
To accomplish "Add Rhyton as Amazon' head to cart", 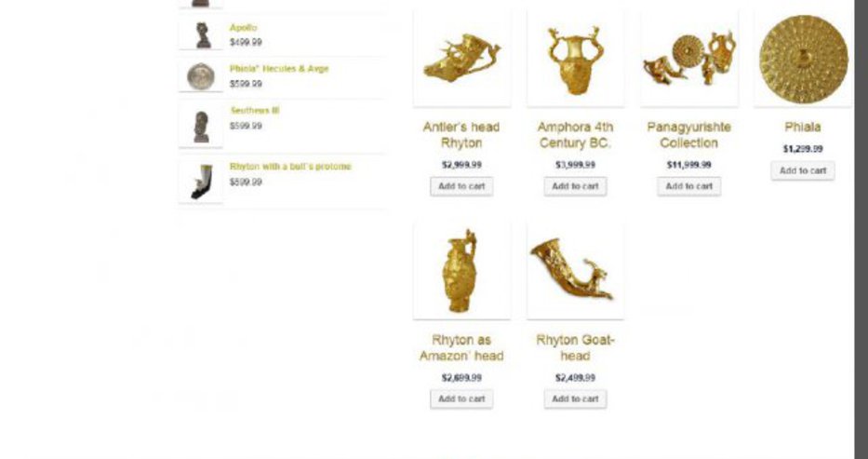I will (x=461, y=399).
